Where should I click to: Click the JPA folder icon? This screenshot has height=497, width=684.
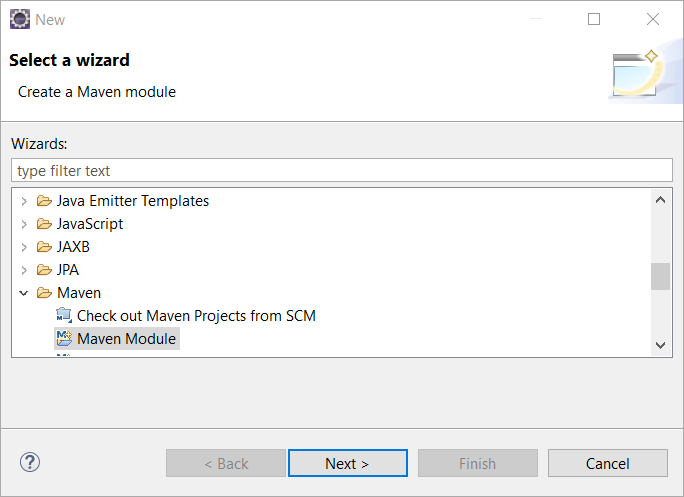(44, 270)
